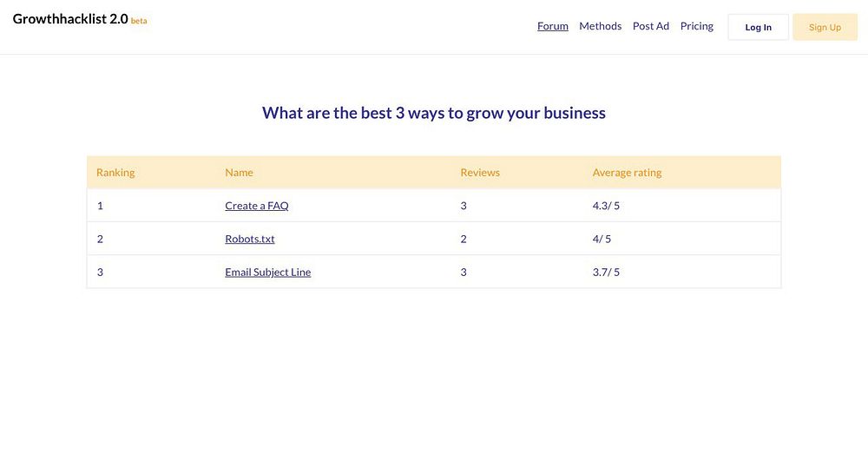View the Pricing page
Screen dimensions: 868x467
696,26
